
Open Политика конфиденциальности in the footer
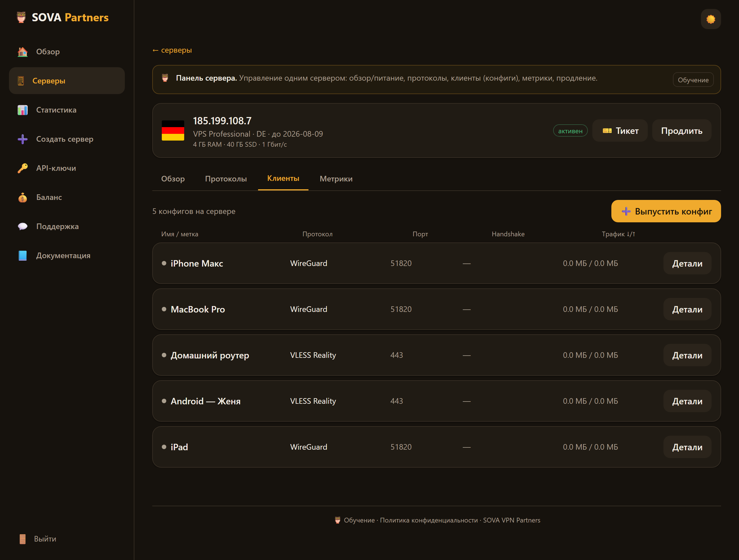(x=429, y=520)
